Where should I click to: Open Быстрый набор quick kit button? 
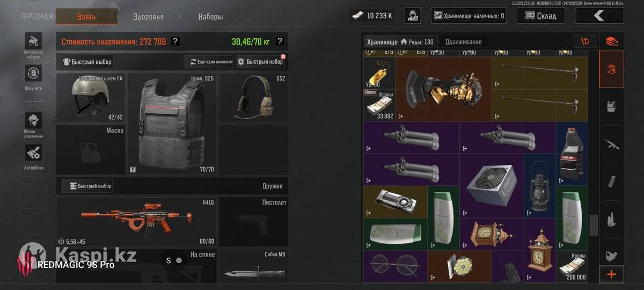click(x=260, y=62)
